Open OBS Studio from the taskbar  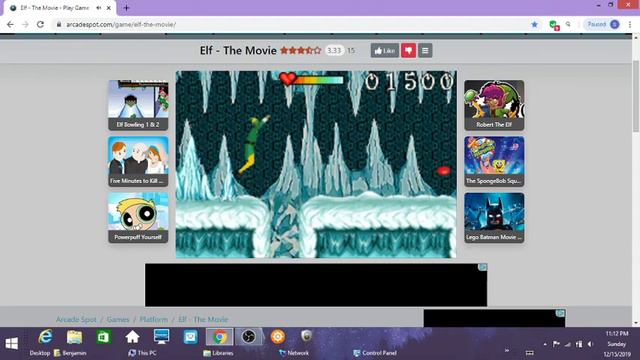coord(249,337)
